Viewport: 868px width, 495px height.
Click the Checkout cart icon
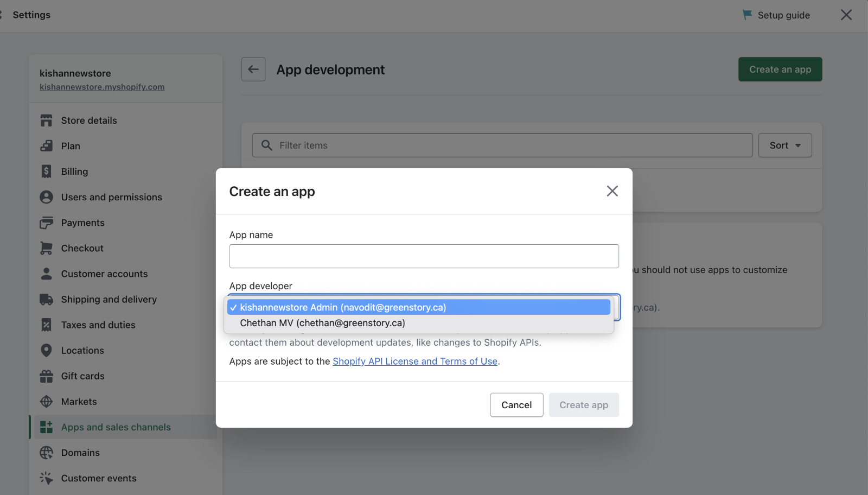47,248
